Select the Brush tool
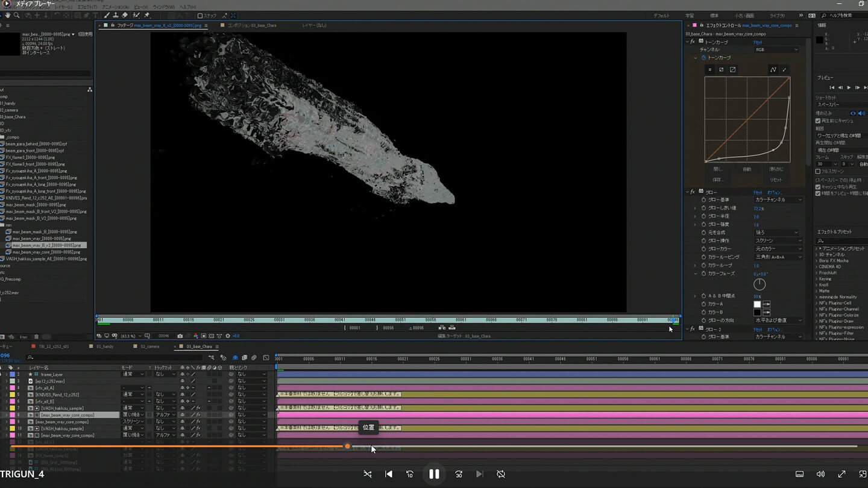Screen dimensions: 868x488 coord(106,15)
